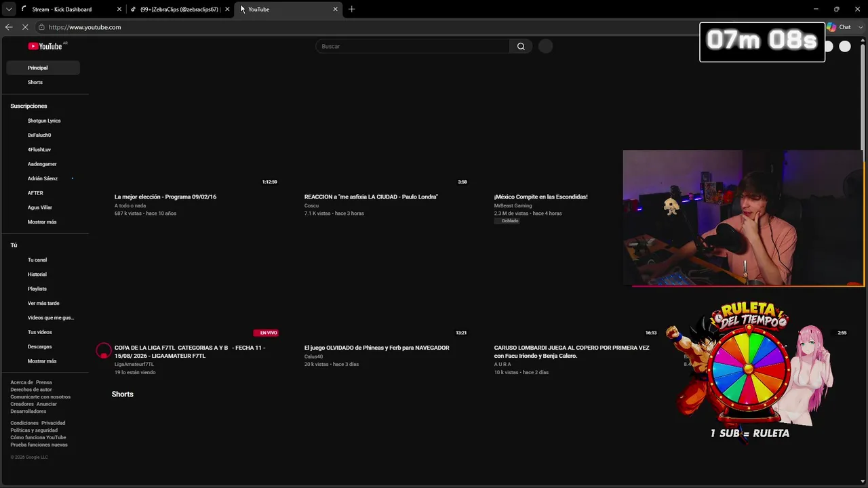Click the browser address bar URL
Image resolution: width=868 pixels, height=488 pixels.
click(85, 27)
